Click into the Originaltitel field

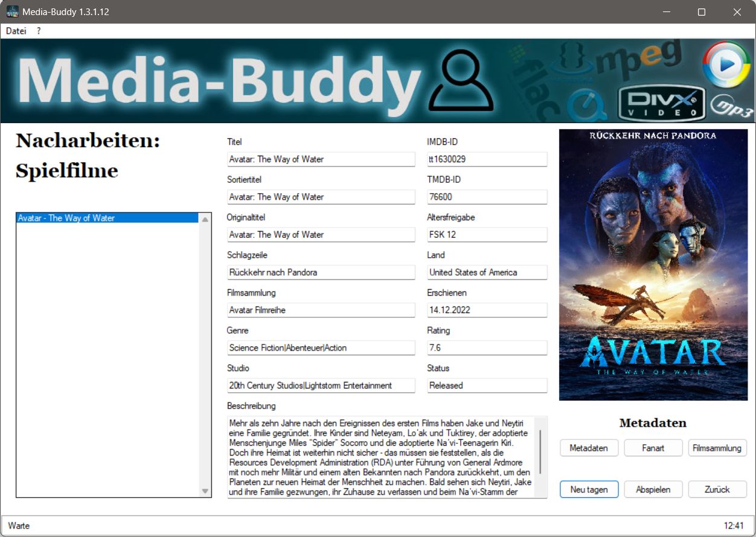pyautogui.click(x=321, y=235)
